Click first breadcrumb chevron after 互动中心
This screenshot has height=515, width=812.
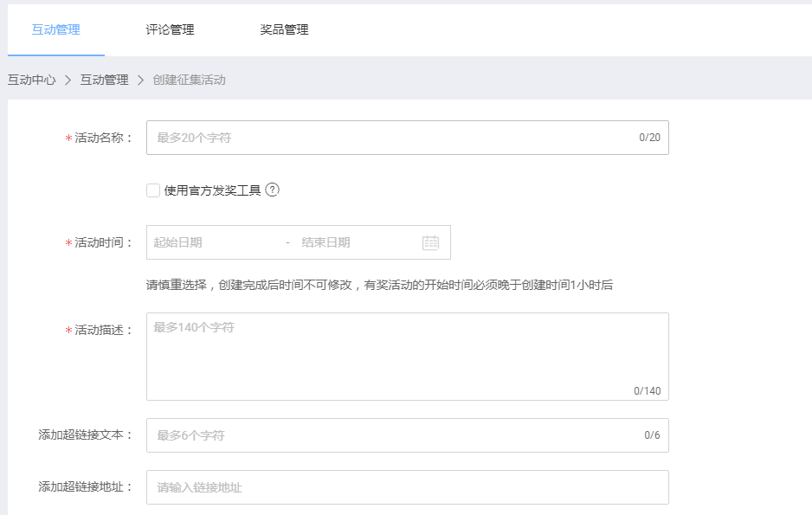(68, 80)
